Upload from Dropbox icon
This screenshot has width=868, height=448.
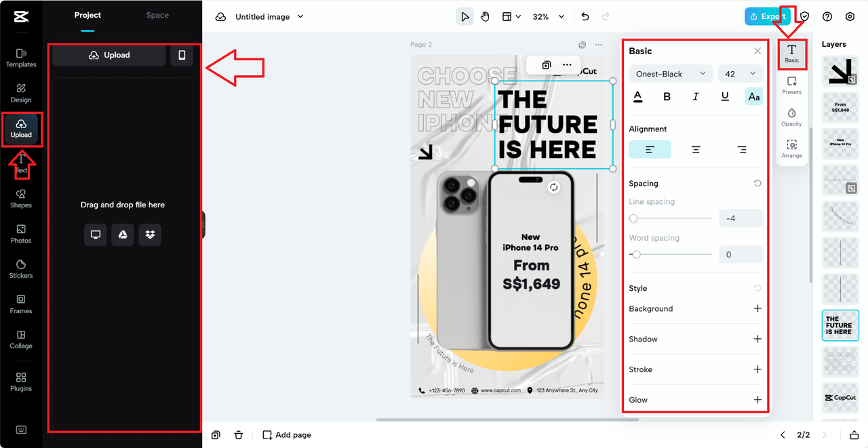150,235
